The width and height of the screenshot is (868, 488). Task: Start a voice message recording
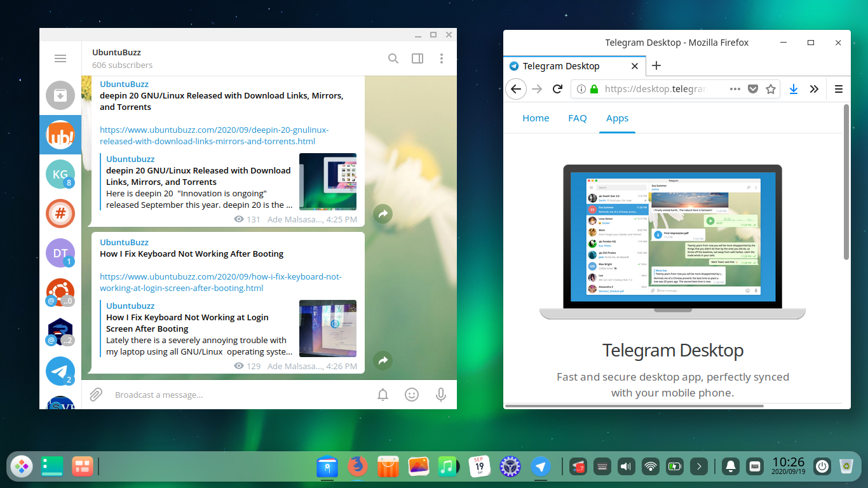pos(441,395)
